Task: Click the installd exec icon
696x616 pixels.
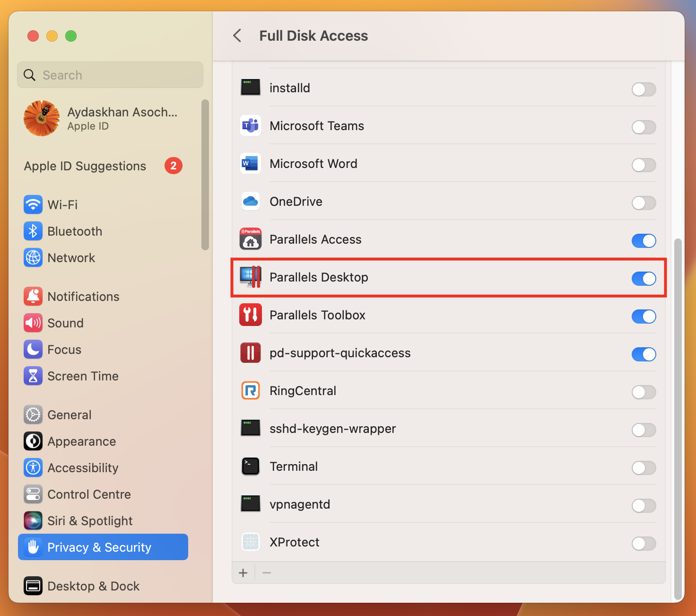Action: [x=251, y=88]
